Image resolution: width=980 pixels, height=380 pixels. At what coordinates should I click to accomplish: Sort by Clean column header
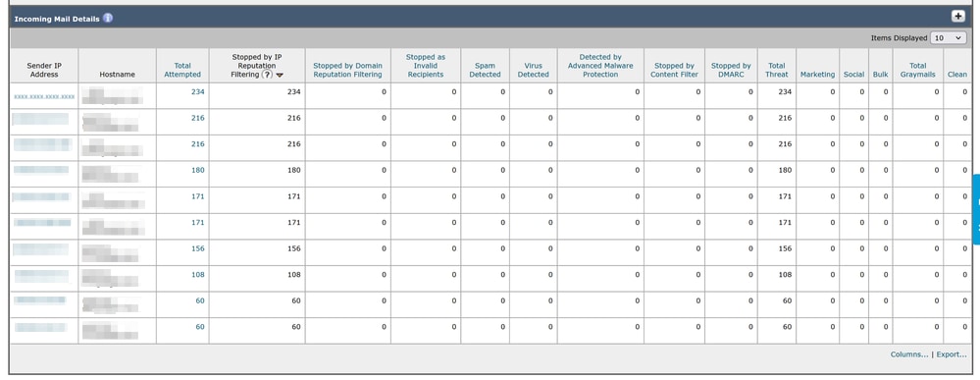(x=957, y=75)
